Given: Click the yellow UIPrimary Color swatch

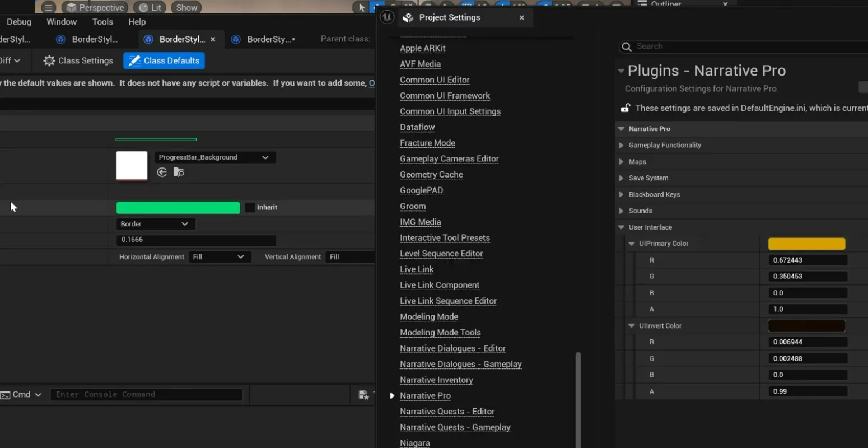Looking at the screenshot, I should (x=806, y=244).
